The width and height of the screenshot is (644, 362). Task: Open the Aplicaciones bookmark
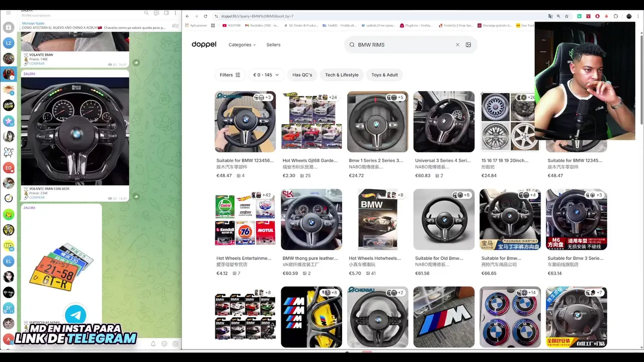click(x=196, y=25)
